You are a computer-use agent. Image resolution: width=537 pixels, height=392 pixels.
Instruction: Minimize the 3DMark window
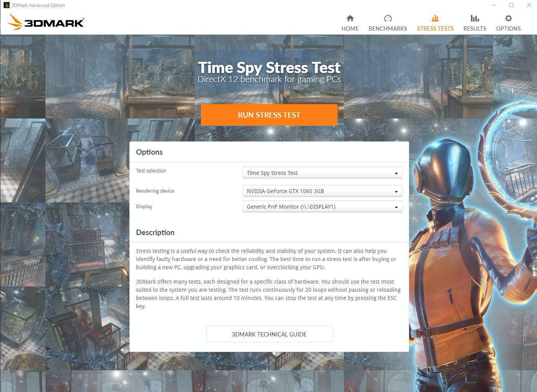(x=494, y=5)
